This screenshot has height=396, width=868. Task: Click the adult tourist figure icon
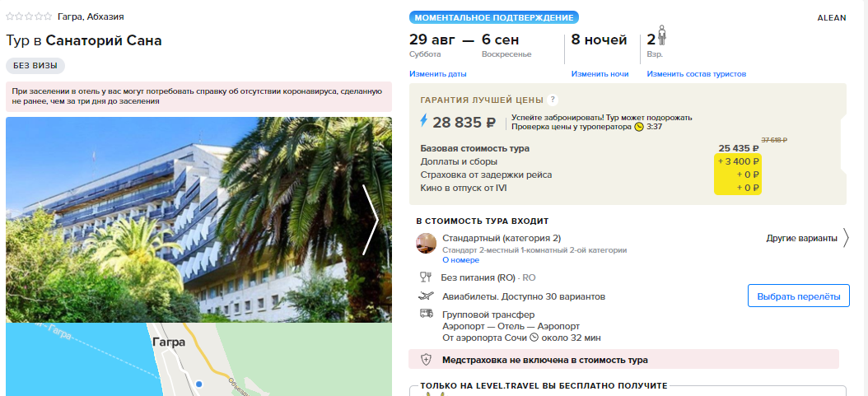click(662, 36)
